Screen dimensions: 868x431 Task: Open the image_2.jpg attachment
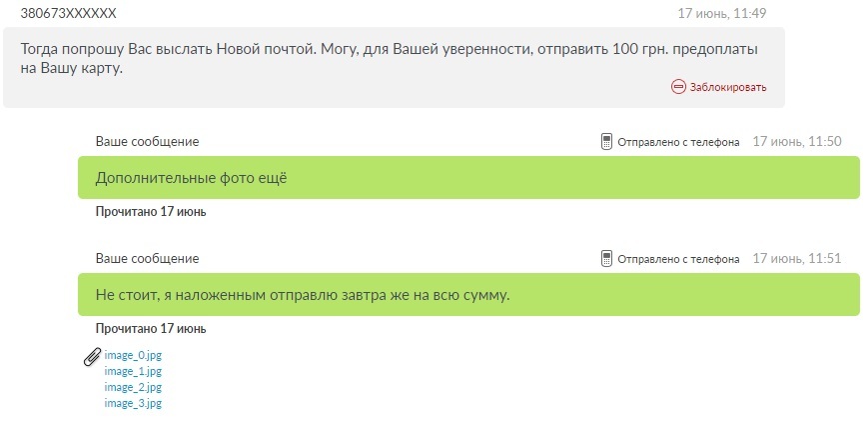[x=133, y=387]
